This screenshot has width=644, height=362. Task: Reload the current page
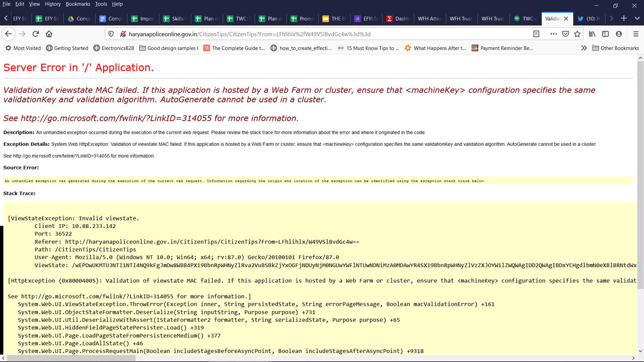pos(36,34)
